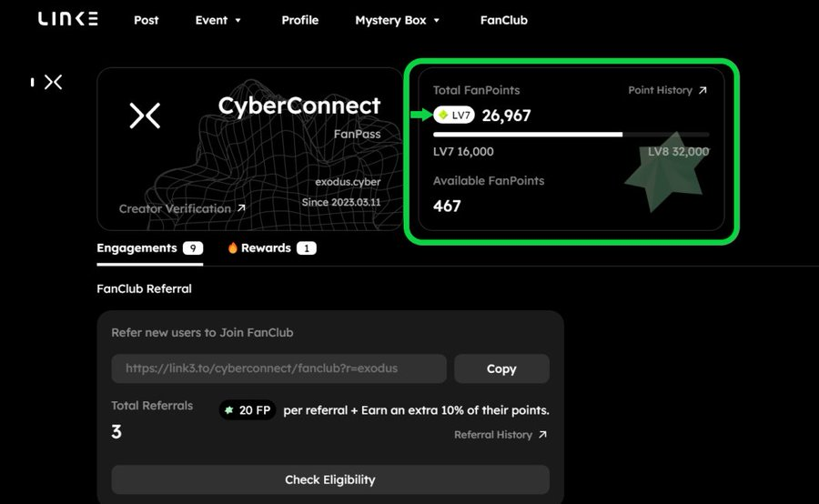Click the fire icon beside Rewards
The image size is (819, 504).
(x=232, y=247)
